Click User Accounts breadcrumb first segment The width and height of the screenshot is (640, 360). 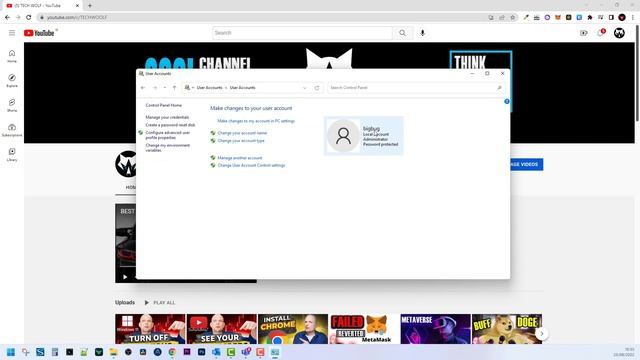pyautogui.click(x=209, y=88)
